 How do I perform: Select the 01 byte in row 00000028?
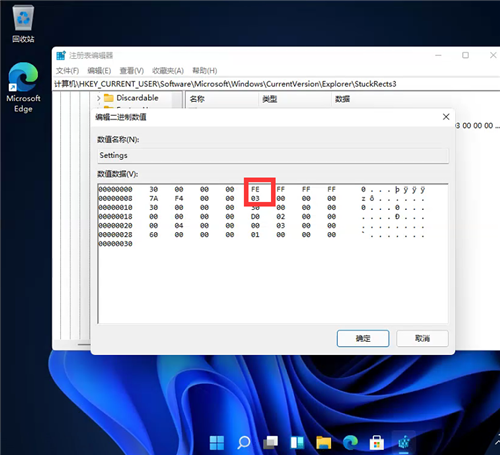click(255, 235)
